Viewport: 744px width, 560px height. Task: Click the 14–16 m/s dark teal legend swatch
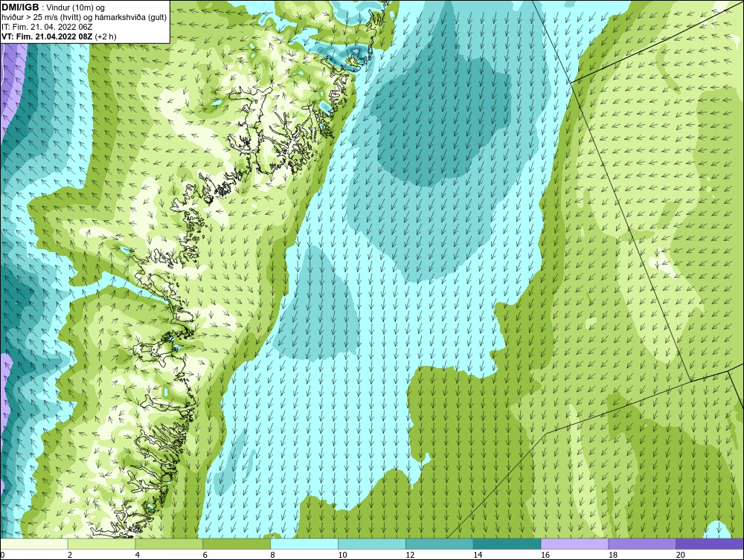(x=507, y=544)
